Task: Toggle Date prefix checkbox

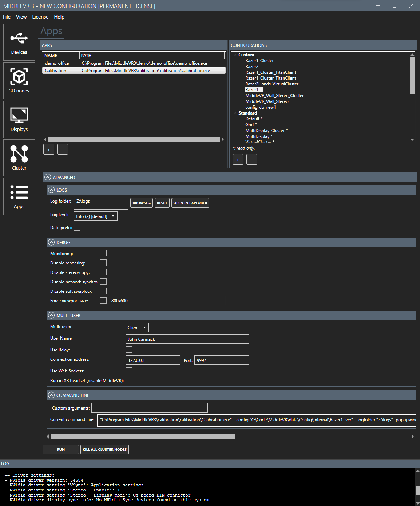Action: 77,227
